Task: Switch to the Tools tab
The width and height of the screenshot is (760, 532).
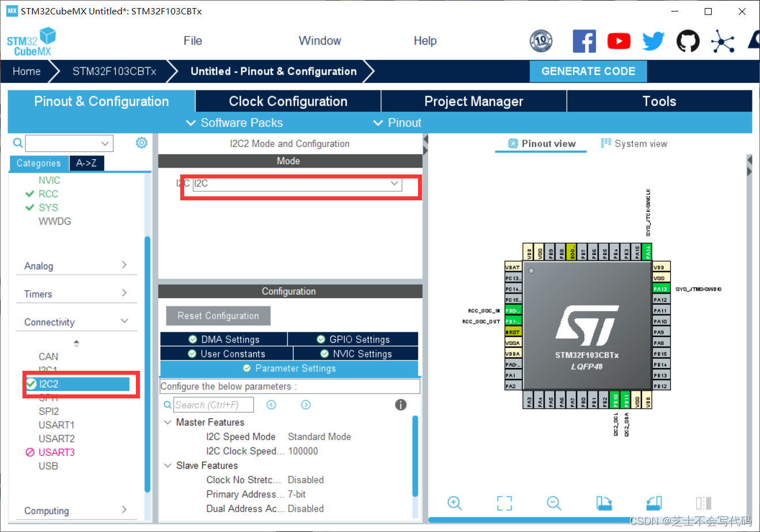Action: pyautogui.click(x=659, y=101)
